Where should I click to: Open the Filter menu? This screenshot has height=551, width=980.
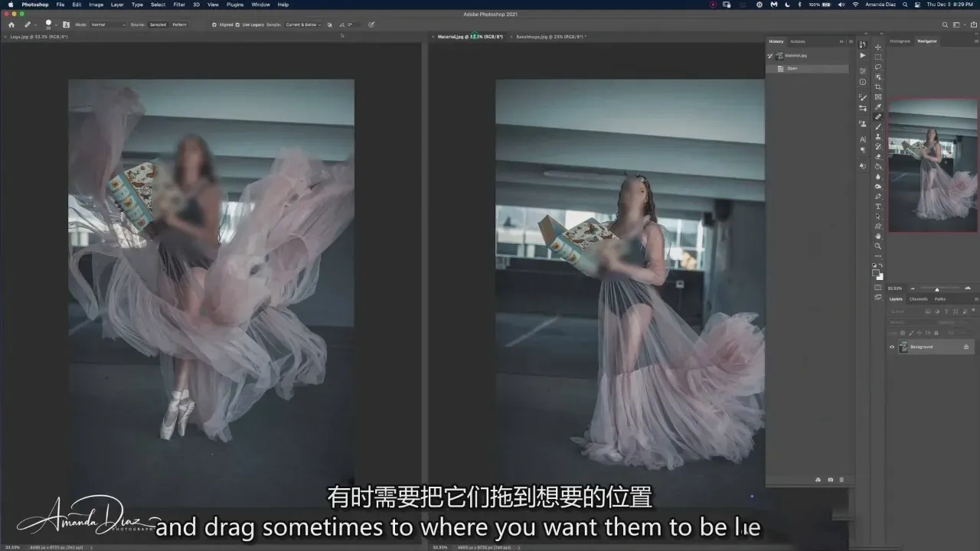click(179, 5)
